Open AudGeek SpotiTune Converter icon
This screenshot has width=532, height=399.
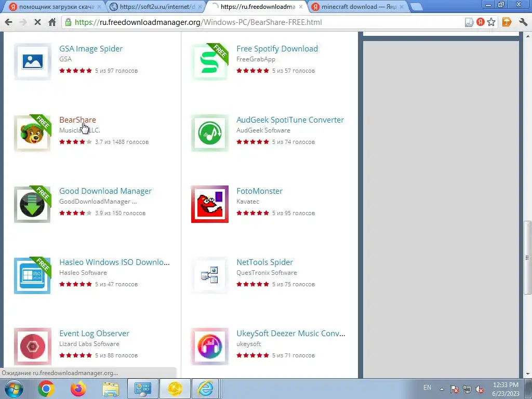(210, 132)
